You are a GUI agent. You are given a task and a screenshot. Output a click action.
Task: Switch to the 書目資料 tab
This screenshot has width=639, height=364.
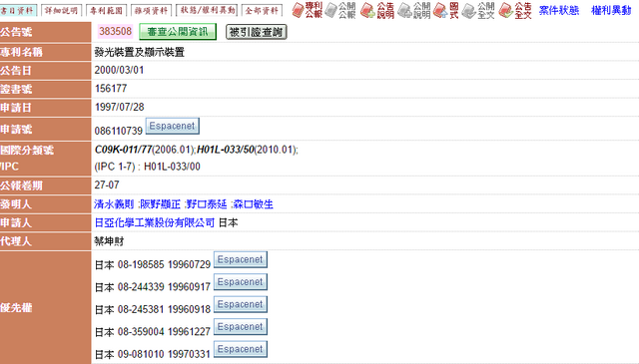[x=18, y=11]
